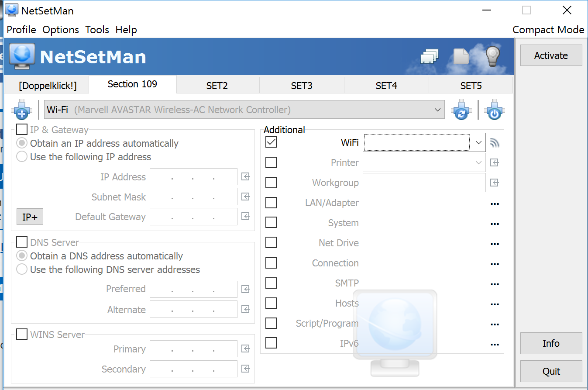Enable the DNS Server checkbox
The width and height of the screenshot is (588, 390).
22,242
